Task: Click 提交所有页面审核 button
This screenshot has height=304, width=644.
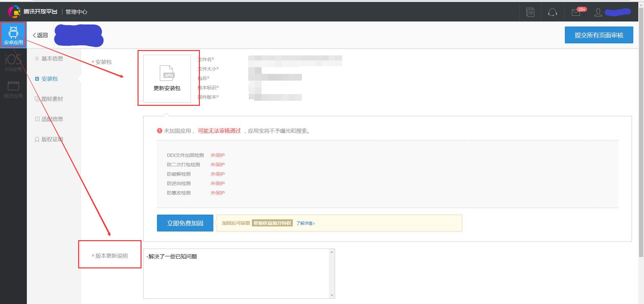Action: 599,35
